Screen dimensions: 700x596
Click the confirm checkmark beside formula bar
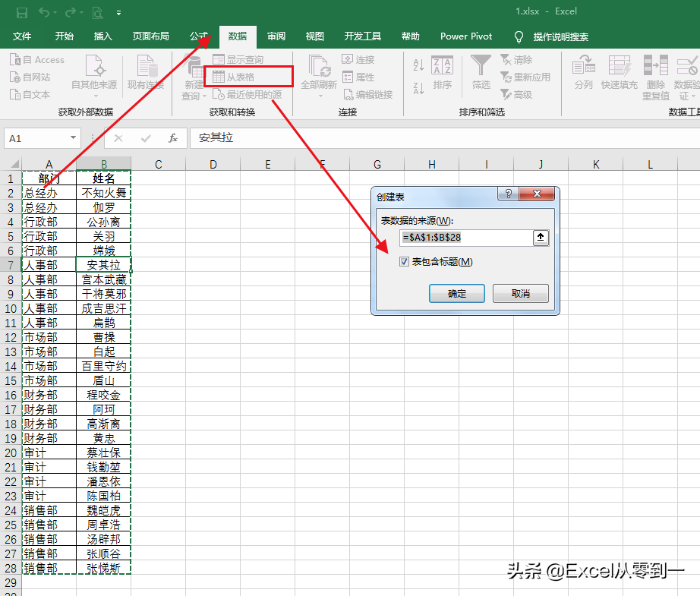click(146, 138)
